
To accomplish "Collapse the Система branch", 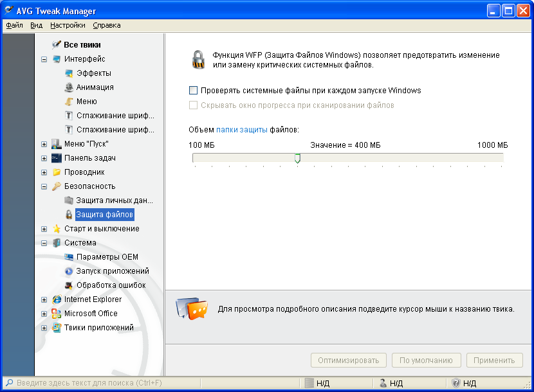I will (x=44, y=243).
